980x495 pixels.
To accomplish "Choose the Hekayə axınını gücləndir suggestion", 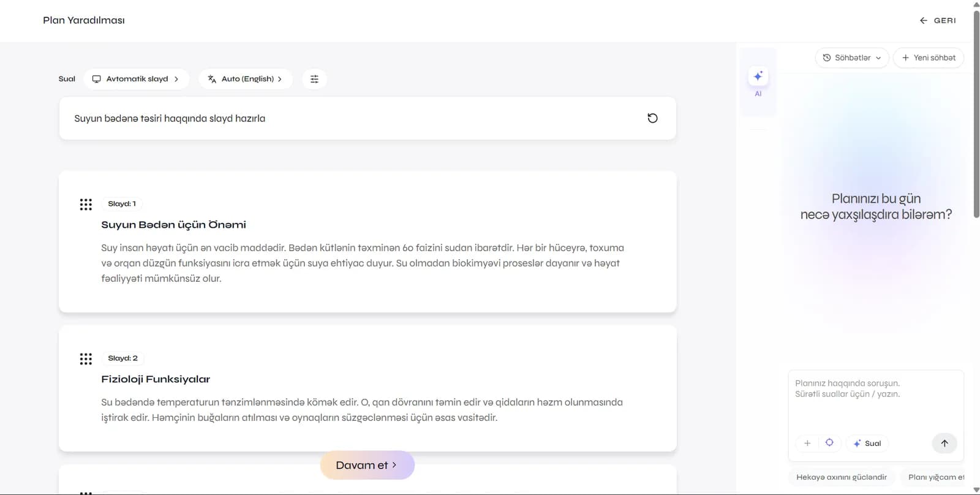I will (842, 477).
